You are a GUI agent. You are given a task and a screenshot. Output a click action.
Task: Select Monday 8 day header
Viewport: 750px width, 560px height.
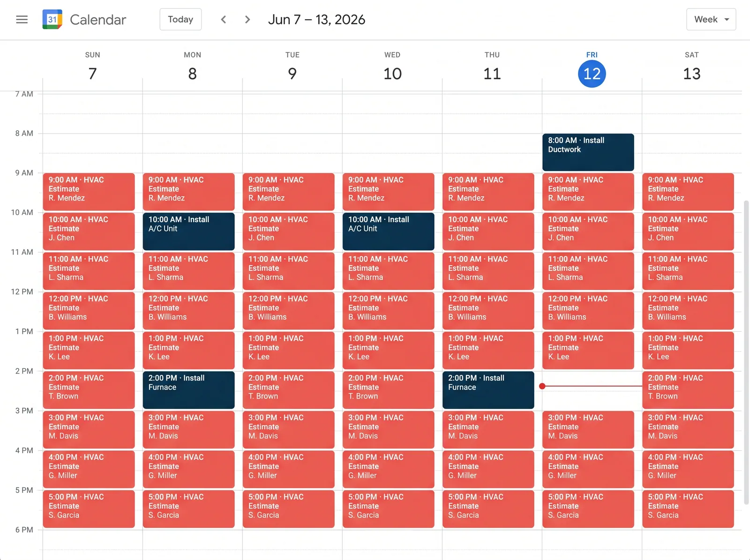tap(192, 67)
